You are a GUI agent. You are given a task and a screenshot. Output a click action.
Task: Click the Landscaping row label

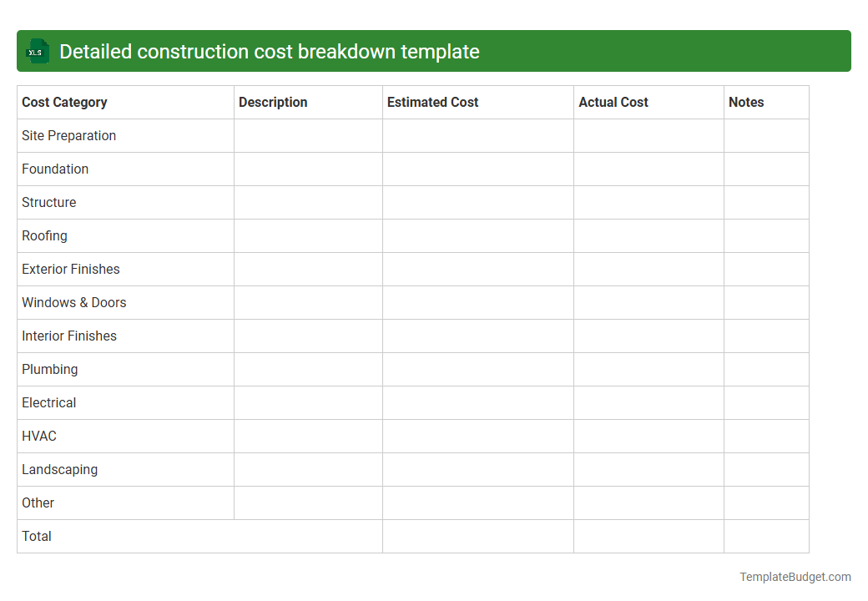tap(59, 469)
